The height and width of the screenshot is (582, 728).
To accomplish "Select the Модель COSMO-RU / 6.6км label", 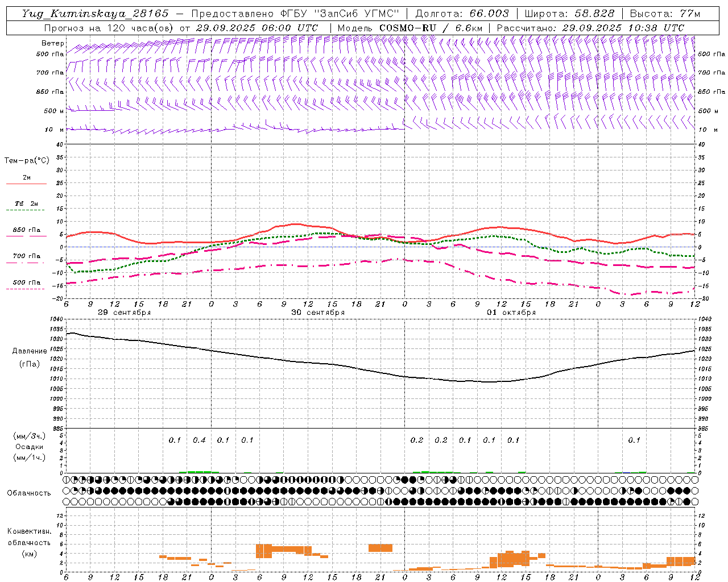I will tap(410, 28).
